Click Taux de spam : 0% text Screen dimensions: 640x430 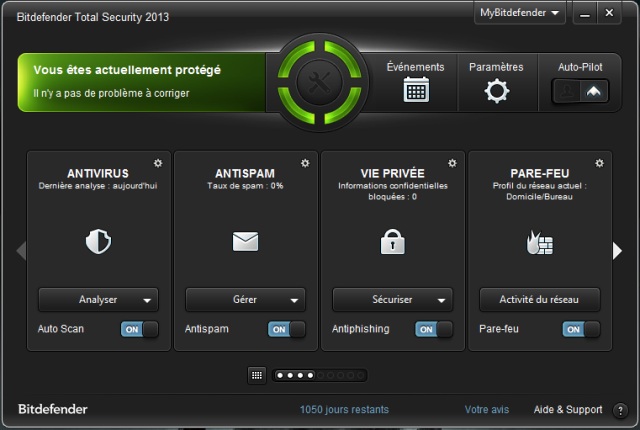pos(245,186)
